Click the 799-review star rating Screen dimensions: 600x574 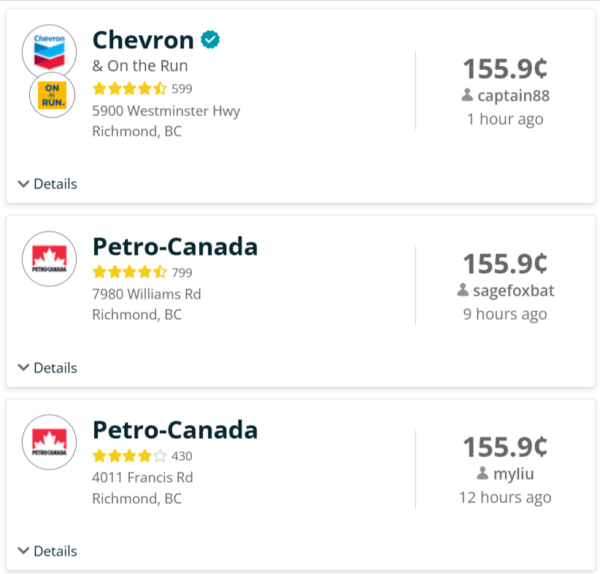[129, 272]
